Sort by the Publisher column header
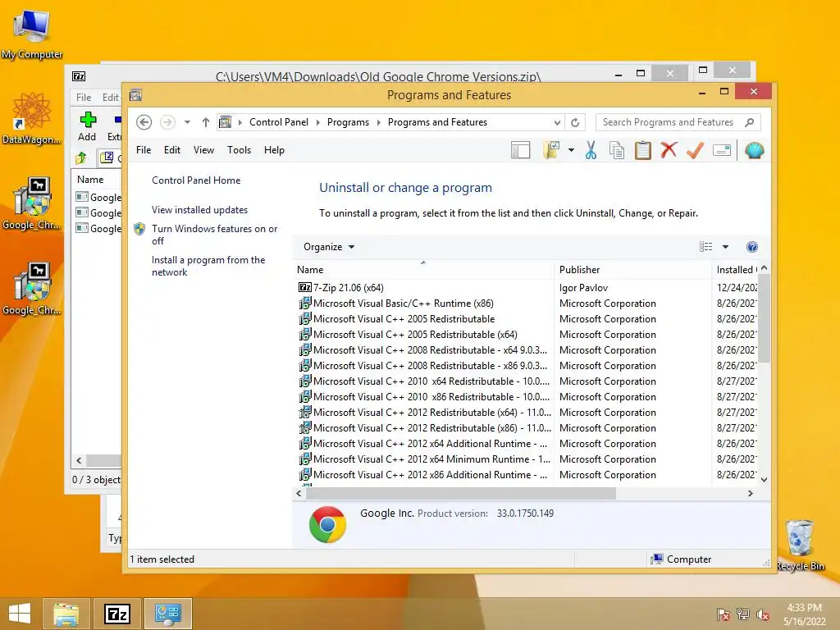 tap(632, 269)
